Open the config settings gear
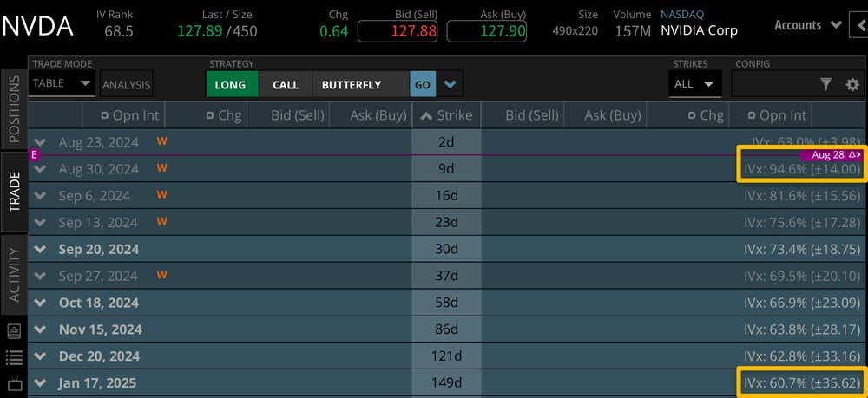The image size is (868, 398). 852,84
